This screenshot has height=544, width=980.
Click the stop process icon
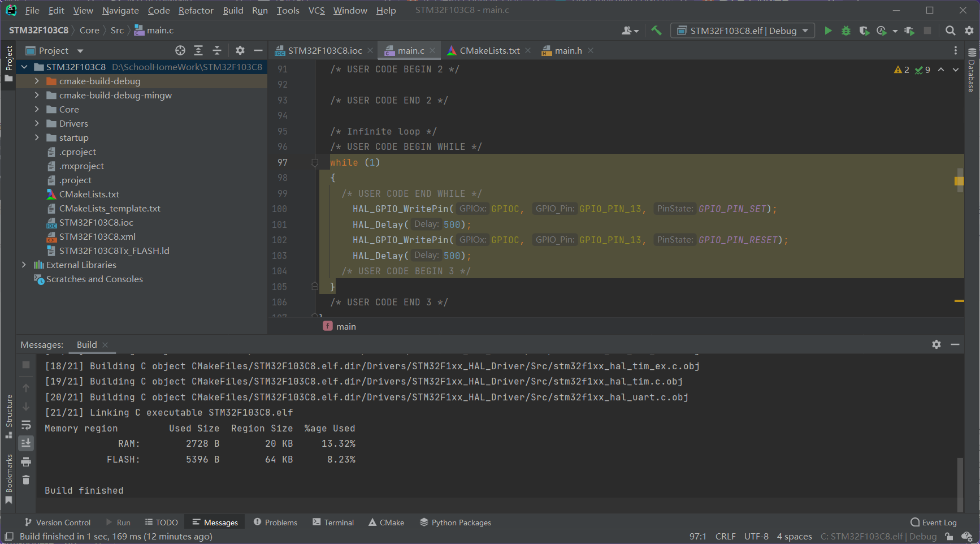pos(927,31)
